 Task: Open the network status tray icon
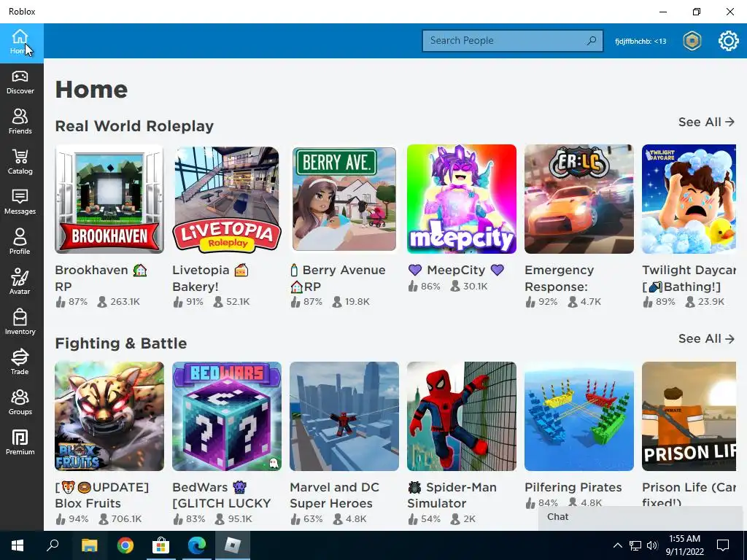pyautogui.click(x=635, y=545)
